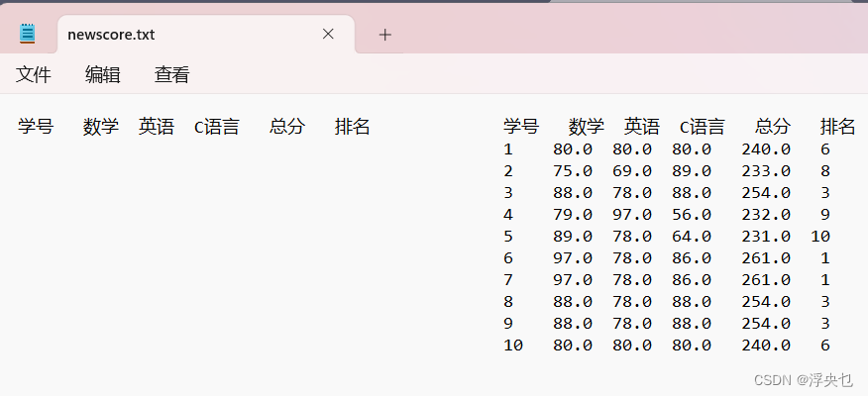This screenshot has width=868, height=396.
Task: Open the 查看 menu
Action: [171, 74]
